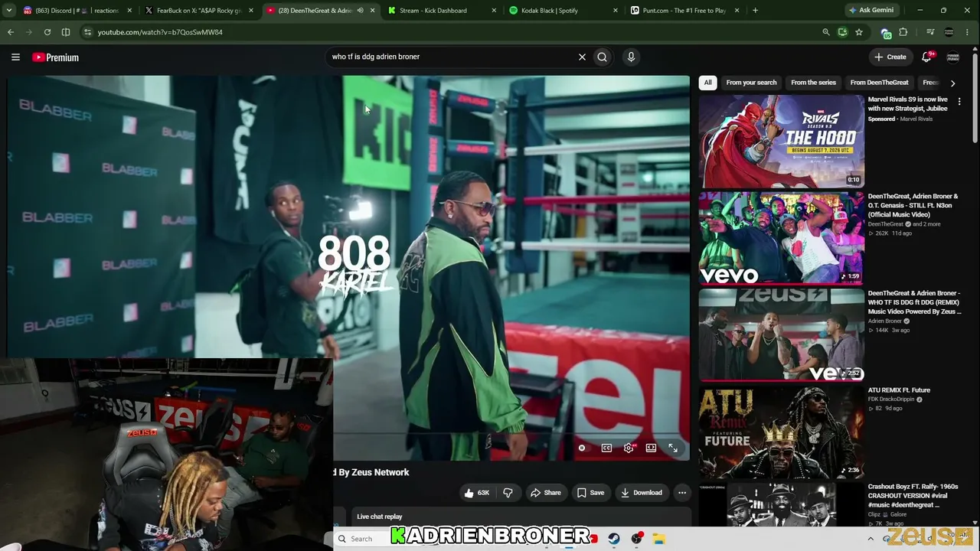Show more filter chips with right arrow
Viewport: 980px width, 551px height.
[952, 83]
